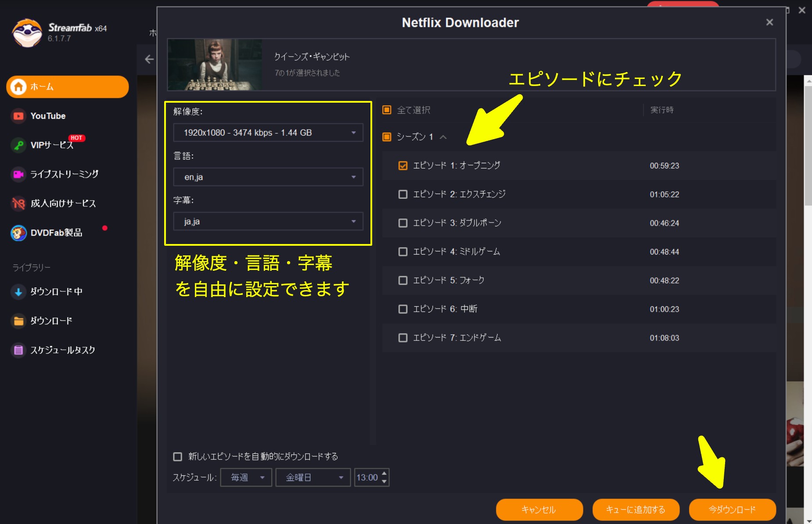The image size is (812, 524).
Task: Open the ホーム home sidebar item
Action: pos(67,86)
